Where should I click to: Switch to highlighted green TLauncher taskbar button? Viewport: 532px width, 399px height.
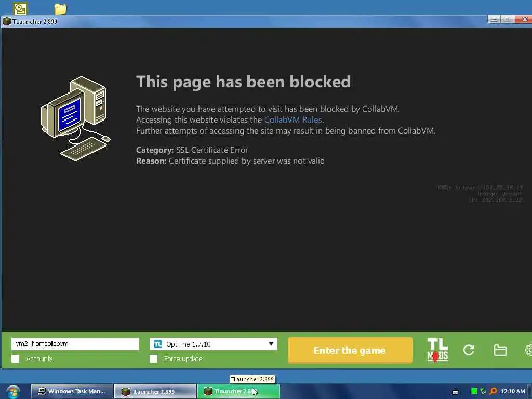(238, 392)
